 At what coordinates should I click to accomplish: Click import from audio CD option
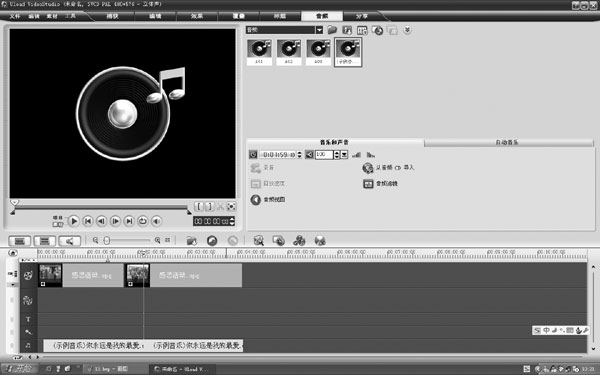tap(388, 168)
